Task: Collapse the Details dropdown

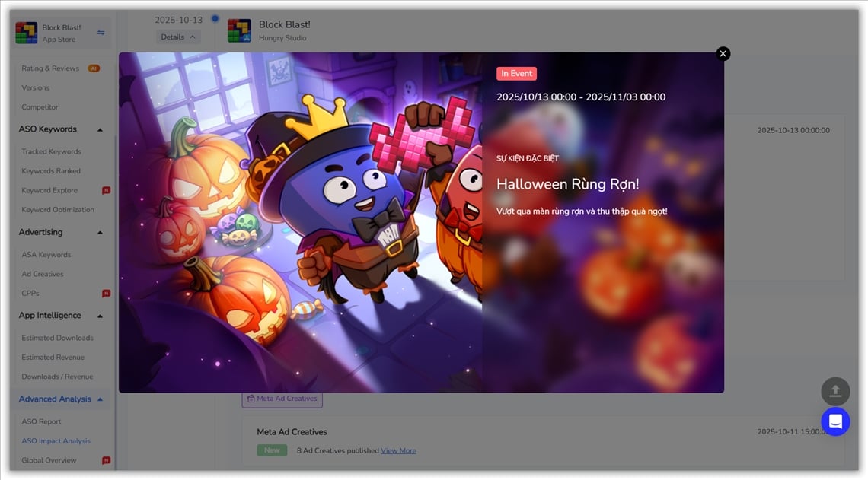Action: [178, 37]
